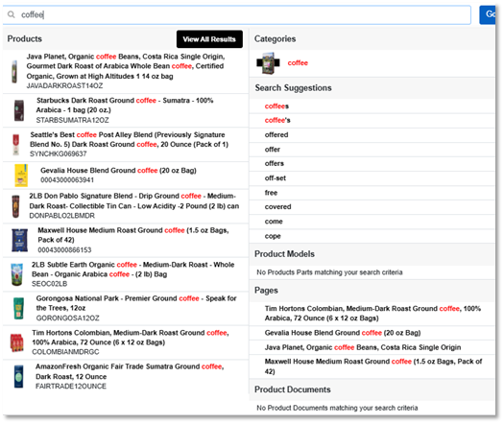The height and width of the screenshot is (424, 504).
Task: Click the blue Go button
Action: coord(488,14)
